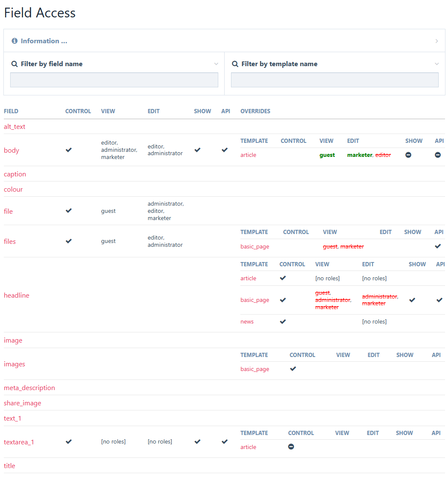Toggle the Show checkmark in textarea_1 row

tap(197, 442)
